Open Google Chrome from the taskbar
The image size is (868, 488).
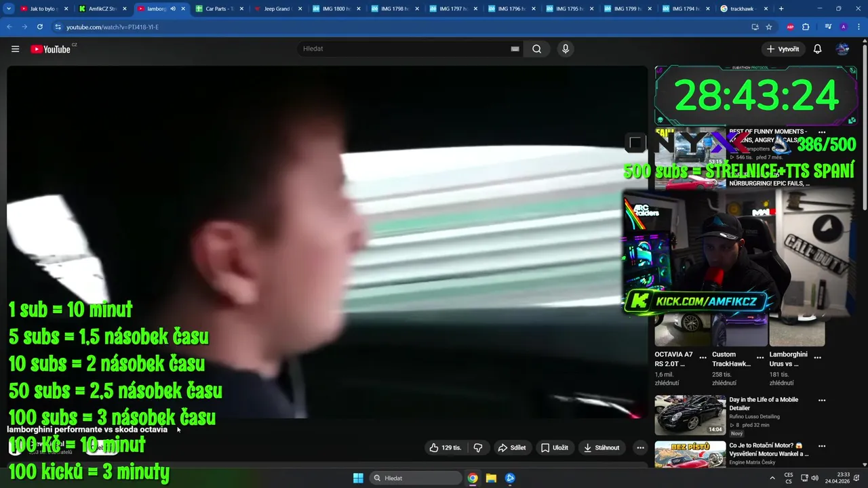click(x=473, y=478)
